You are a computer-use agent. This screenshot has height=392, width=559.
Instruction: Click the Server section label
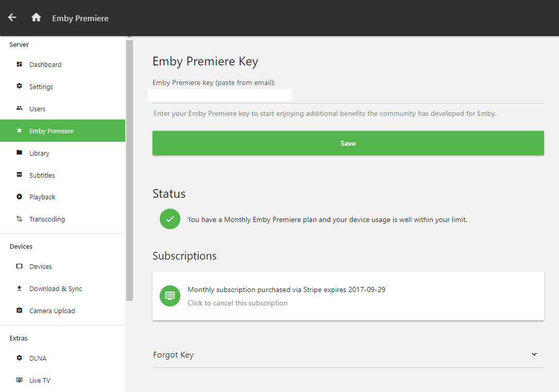pyautogui.click(x=19, y=44)
